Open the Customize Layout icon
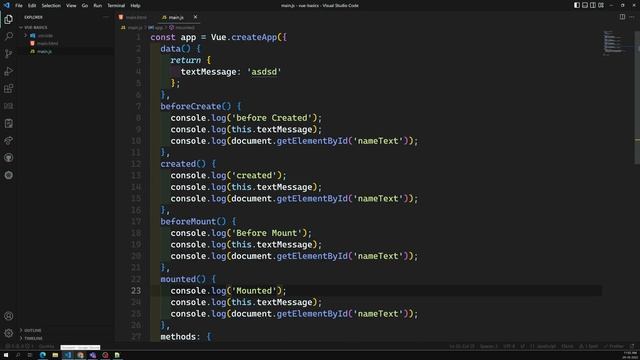 [601, 5]
